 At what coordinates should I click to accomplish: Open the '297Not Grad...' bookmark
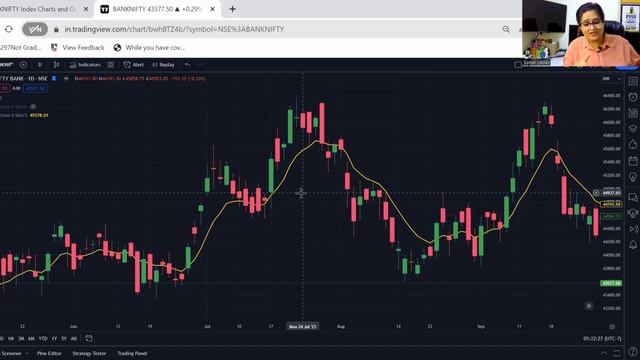coord(20,48)
